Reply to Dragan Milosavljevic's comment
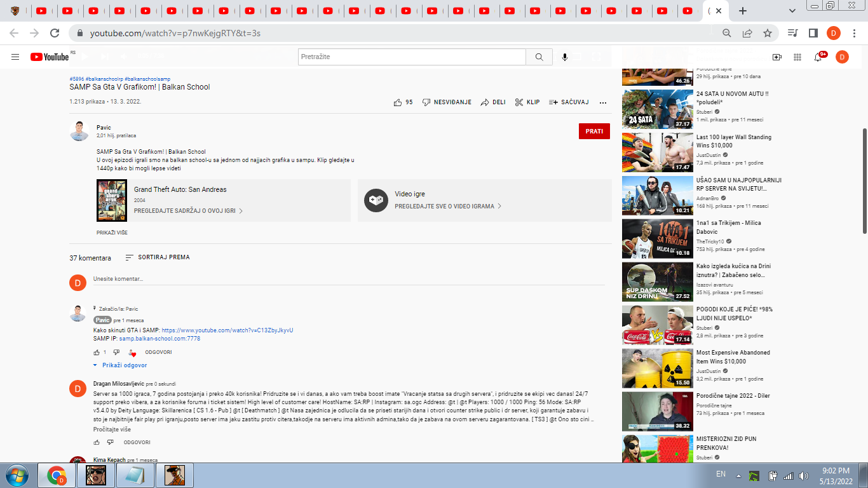Viewport: 868px width, 488px height. point(137,442)
